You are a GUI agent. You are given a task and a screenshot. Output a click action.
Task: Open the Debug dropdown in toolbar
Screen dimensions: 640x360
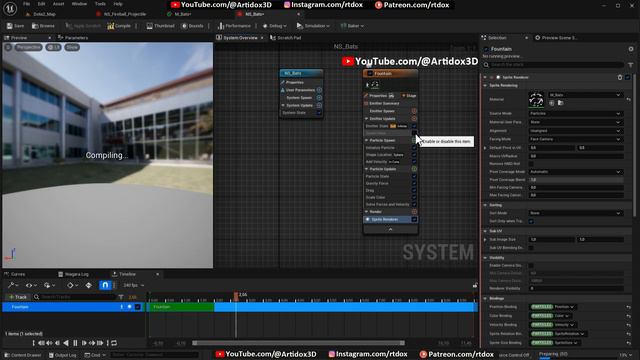tap(274, 26)
